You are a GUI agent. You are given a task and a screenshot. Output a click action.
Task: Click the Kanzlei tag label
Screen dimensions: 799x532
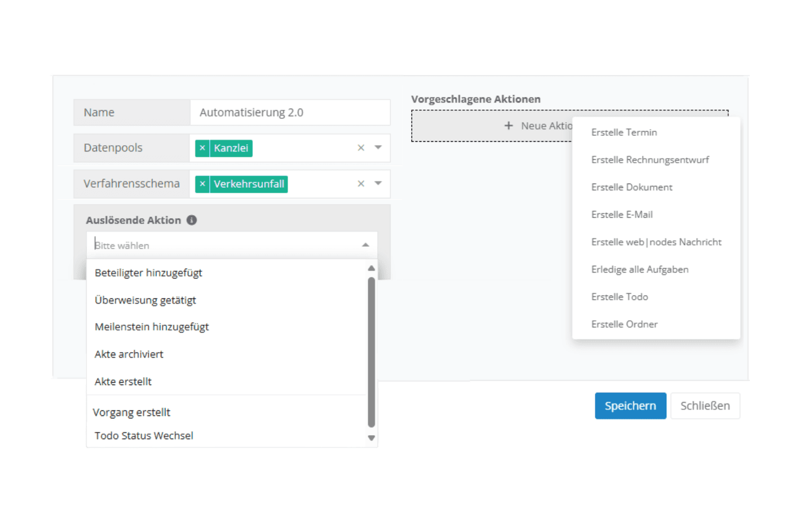point(231,148)
